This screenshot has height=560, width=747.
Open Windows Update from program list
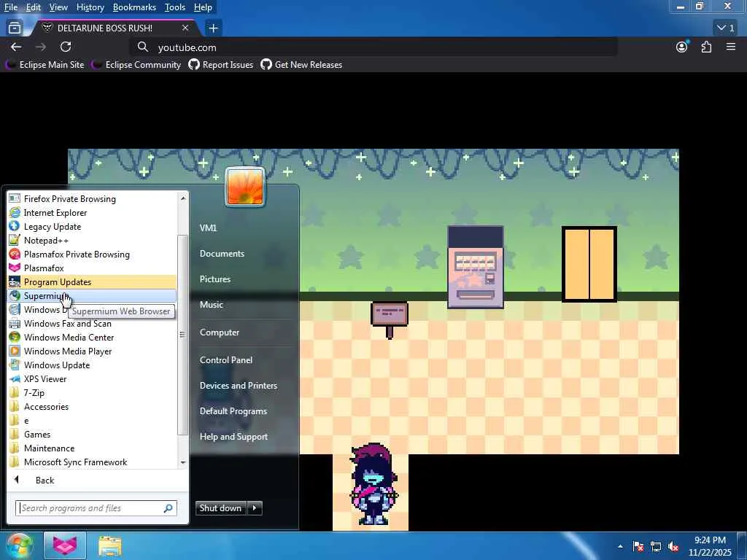click(x=92, y=365)
